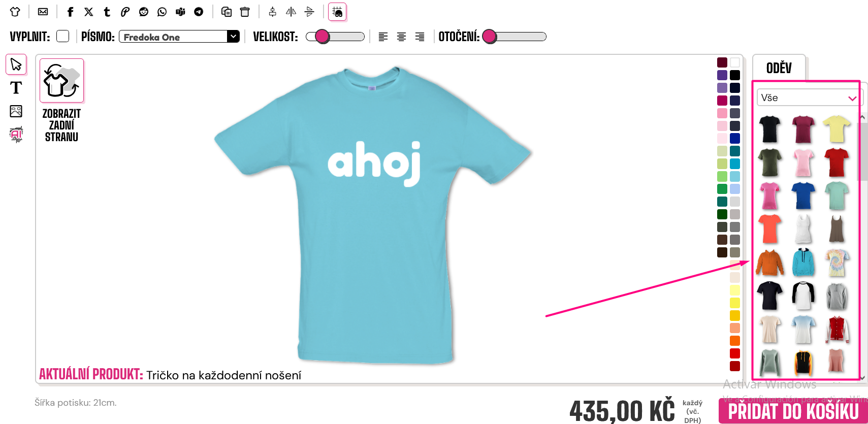The image size is (868, 424).
Task: Open the Fredoka One font dropdown
Action: (x=179, y=37)
